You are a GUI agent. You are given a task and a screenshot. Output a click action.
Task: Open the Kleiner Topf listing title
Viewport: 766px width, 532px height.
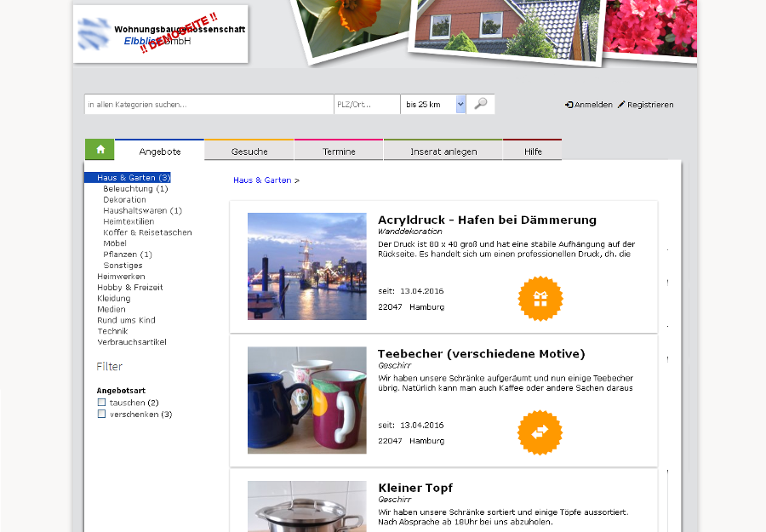point(415,488)
